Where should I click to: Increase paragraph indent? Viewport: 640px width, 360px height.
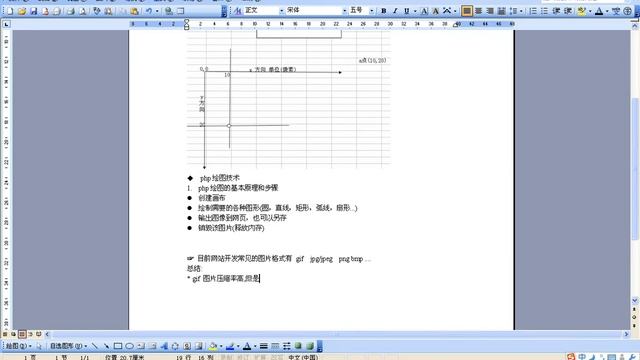(568, 11)
